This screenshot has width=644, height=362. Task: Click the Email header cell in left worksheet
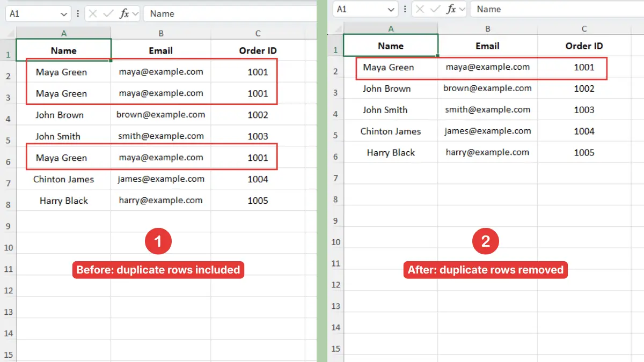click(x=161, y=50)
